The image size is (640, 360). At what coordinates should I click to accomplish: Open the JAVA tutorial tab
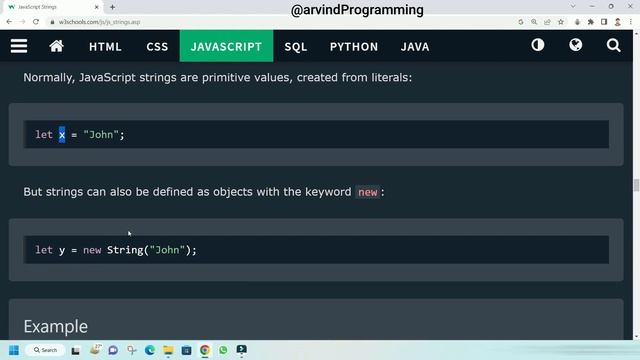(415, 47)
